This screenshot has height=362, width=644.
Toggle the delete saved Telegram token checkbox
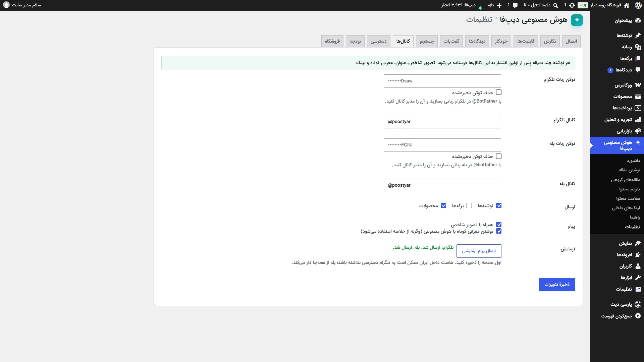[x=499, y=92]
